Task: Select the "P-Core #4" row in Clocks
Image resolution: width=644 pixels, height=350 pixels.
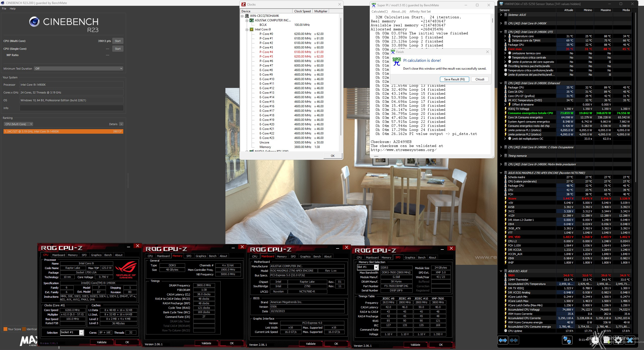Action: point(291,52)
